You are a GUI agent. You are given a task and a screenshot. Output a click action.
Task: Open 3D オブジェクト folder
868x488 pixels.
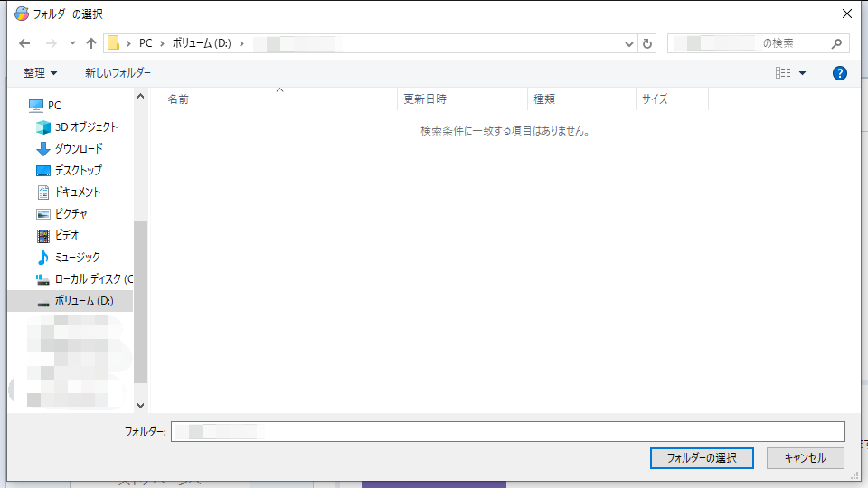point(77,127)
